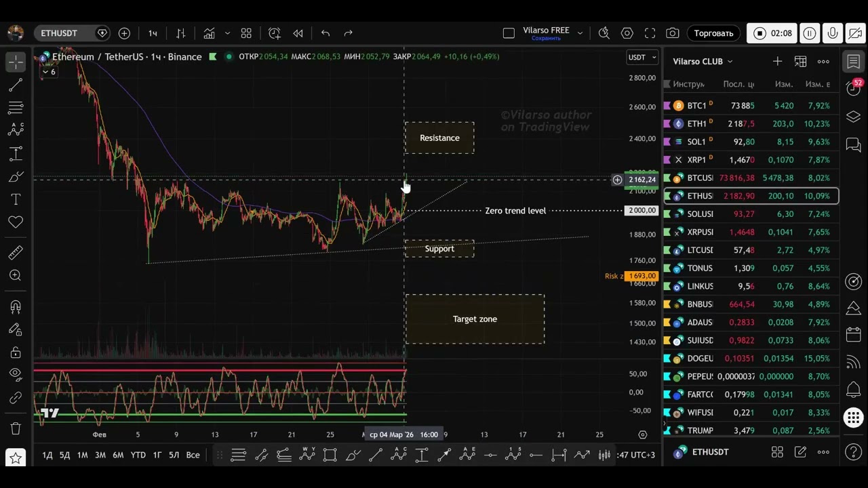Open alerts panel in right sidebar
Screen dimensions: 868x488
(x=853, y=88)
